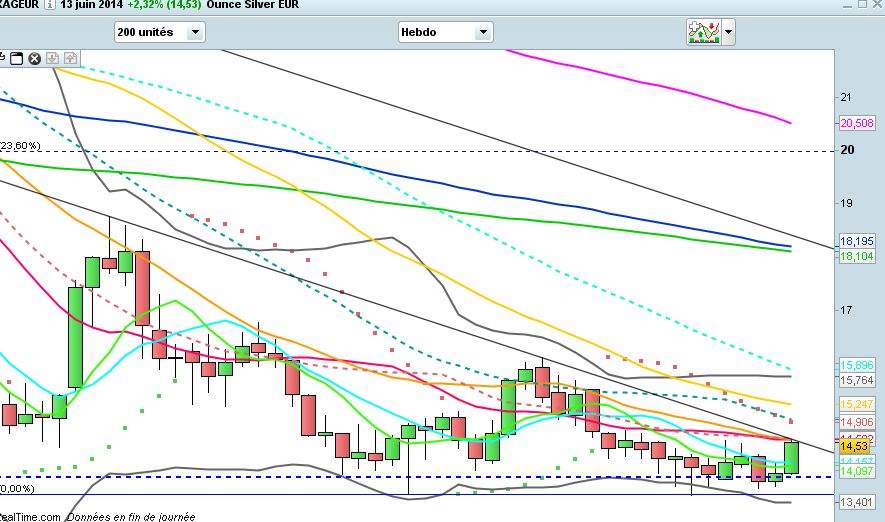Image resolution: width=885 pixels, height=522 pixels.
Task: Maximize the price panel using window icon
Action: click(17, 58)
